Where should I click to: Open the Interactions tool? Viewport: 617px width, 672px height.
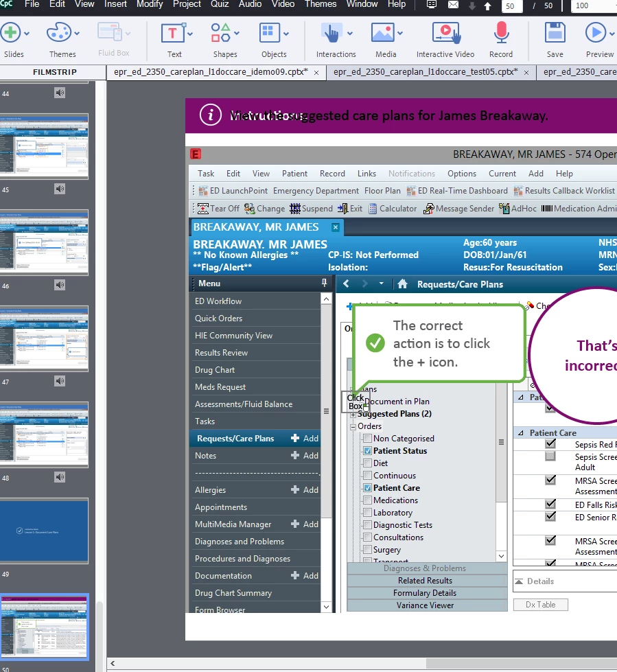[331, 33]
